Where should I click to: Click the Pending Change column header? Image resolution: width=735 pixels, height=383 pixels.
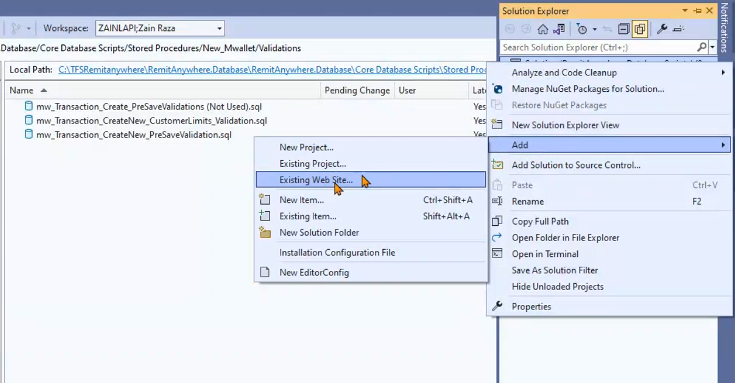pos(357,90)
